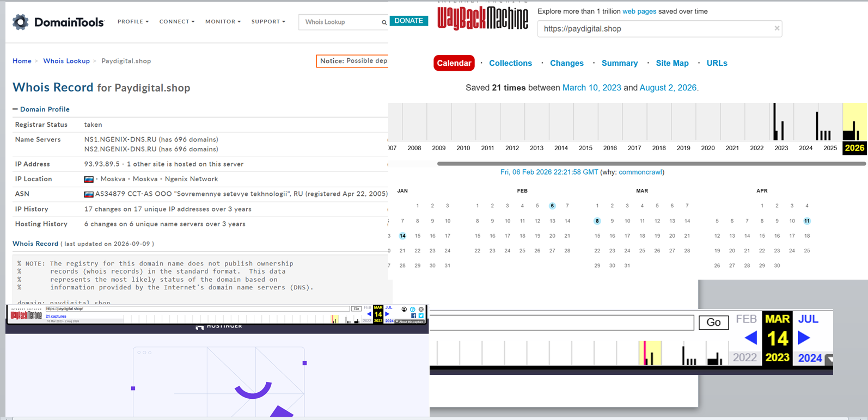Click the enlarged next capture blue arrow
Screen dimensions: 868x420
pyautogui.click(x=804, y=338)
